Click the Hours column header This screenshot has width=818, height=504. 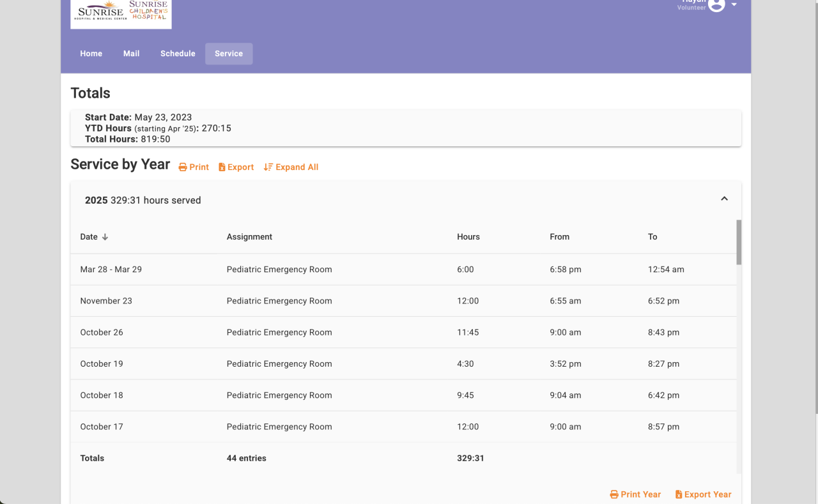[468, 237]
